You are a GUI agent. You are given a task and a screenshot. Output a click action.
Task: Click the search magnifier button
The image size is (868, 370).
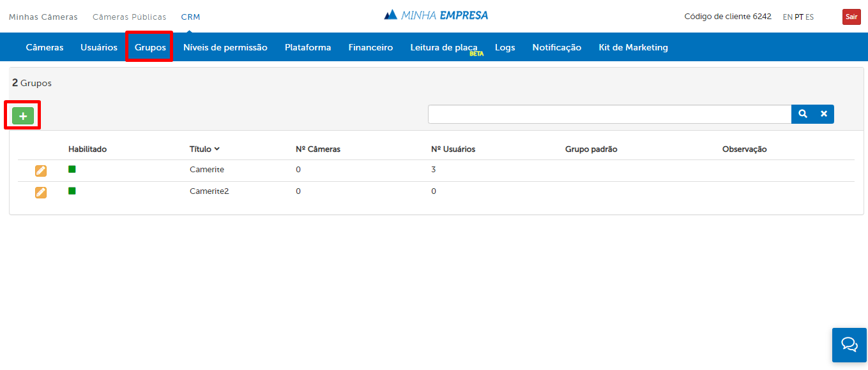point(802,114)
